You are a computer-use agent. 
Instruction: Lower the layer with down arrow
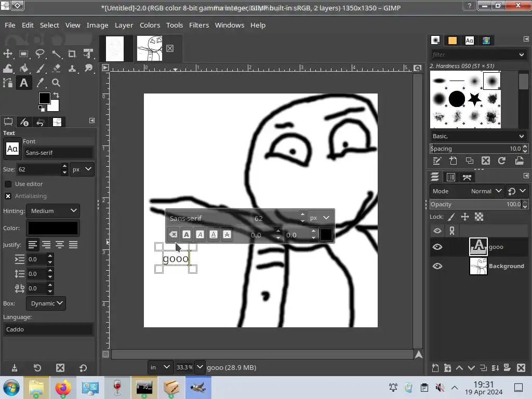[471, 368]
